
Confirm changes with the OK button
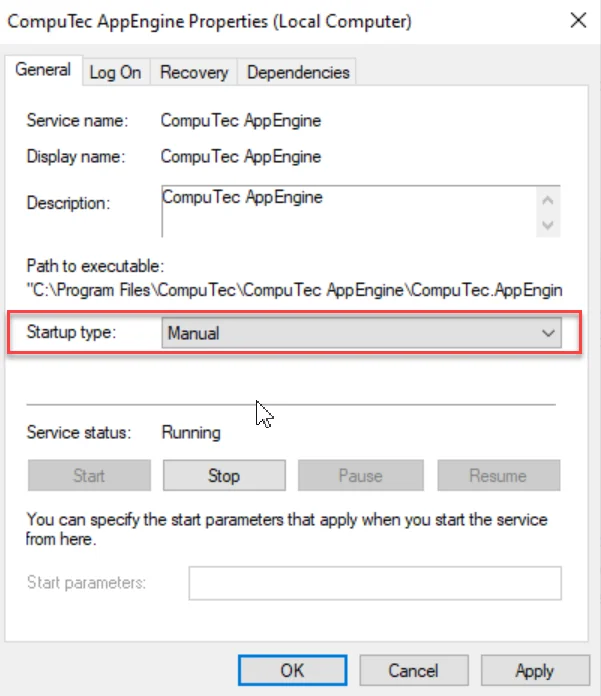click(292, 671)
